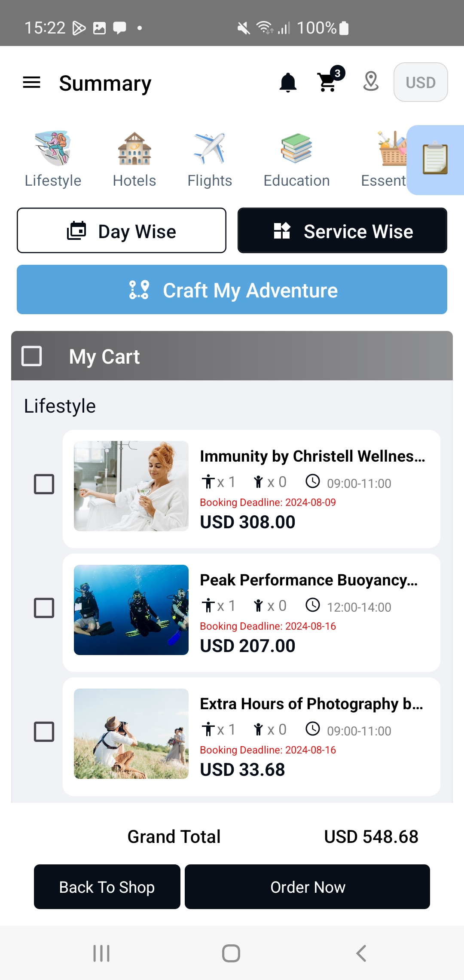The image size is (464, 980).
Task: Check the My Cart select-all checkbox
Action: coord(32,356)
